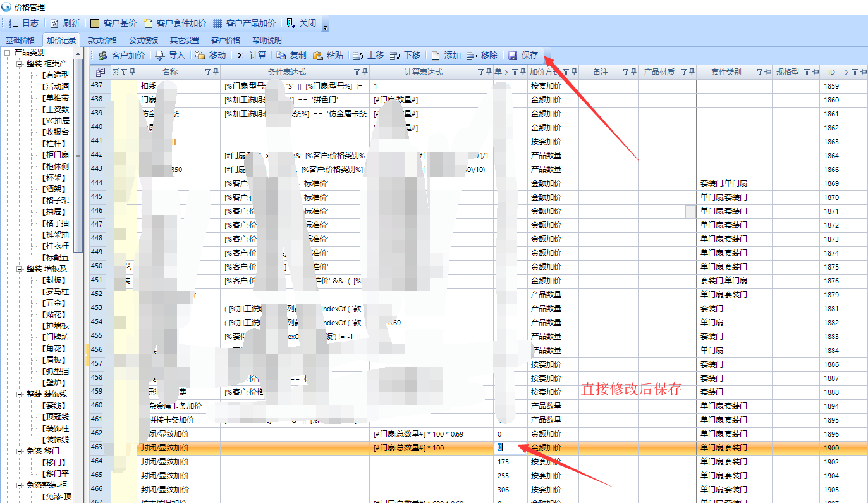868x503 pixels.
Task: Move row up with 上移
Action: coord(358,56)
